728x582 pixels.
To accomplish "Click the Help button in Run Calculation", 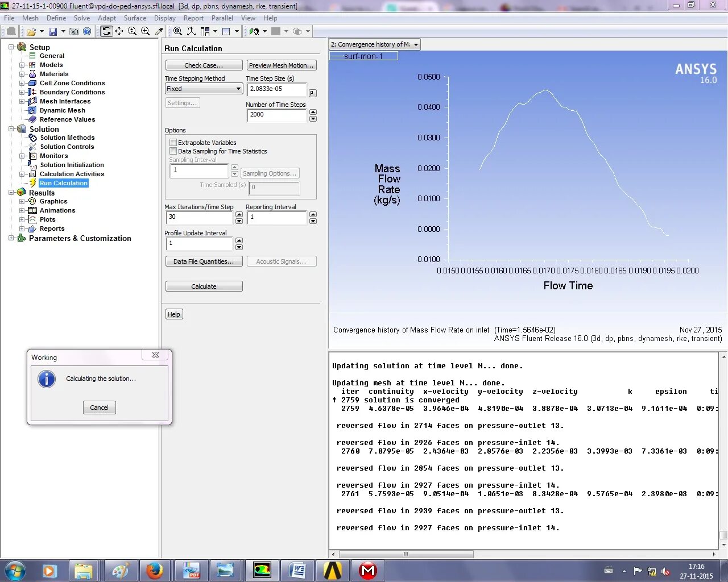I will pyautogui.click(x=174, y=314).
